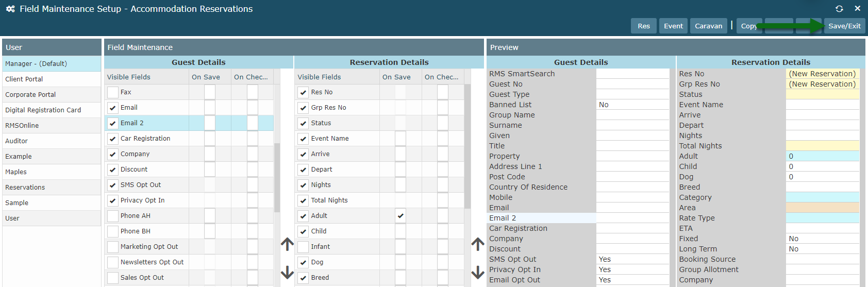Screen dimensions: 868x287
Task: Uncheck Dog visible field
Action: (303, 262)
